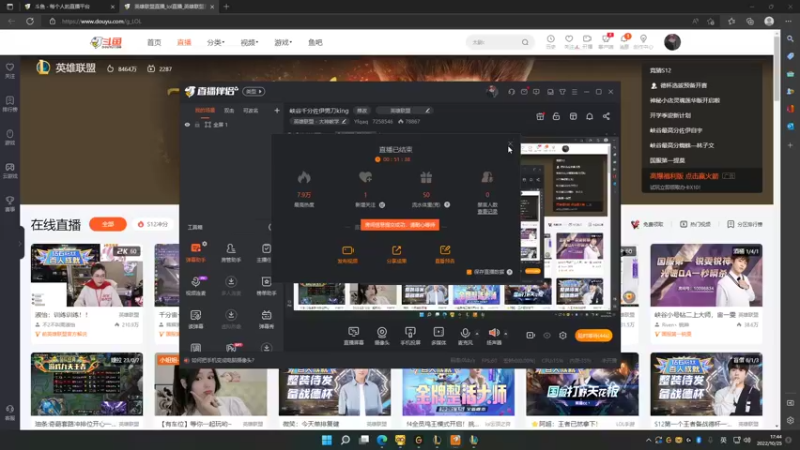
Task: Expand 分类 dropdown in Douyu navigation
Action: tap(215, 42)
